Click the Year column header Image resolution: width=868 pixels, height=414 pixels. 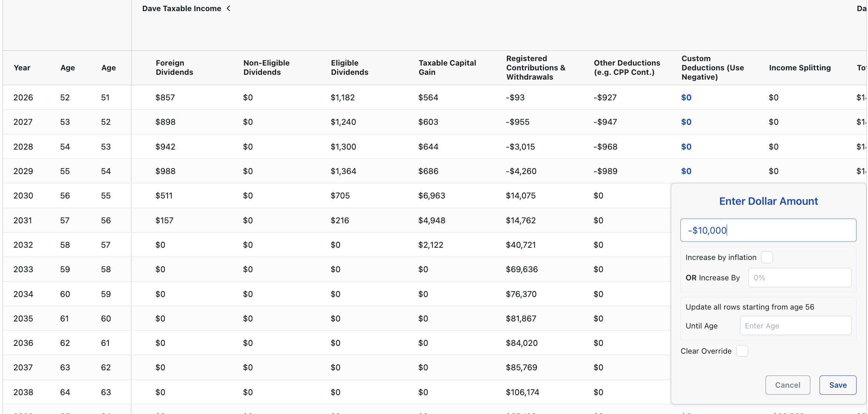22,68
